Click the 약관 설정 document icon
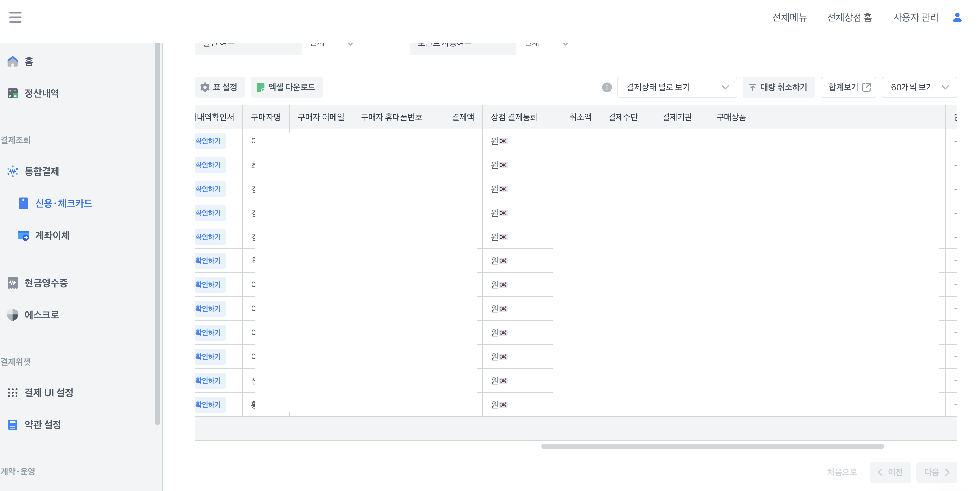The width and height of the screenshot is (980, 491). tap(13, 424)
